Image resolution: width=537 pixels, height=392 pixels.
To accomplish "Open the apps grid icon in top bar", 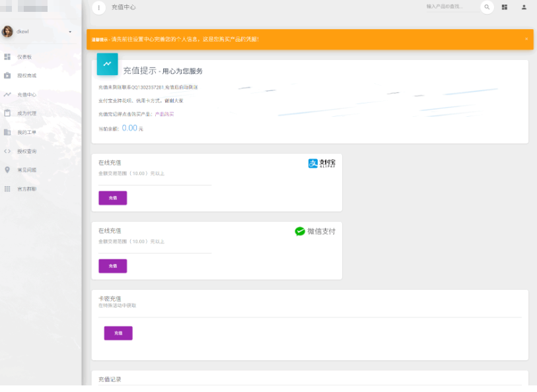I will (505, 7).
